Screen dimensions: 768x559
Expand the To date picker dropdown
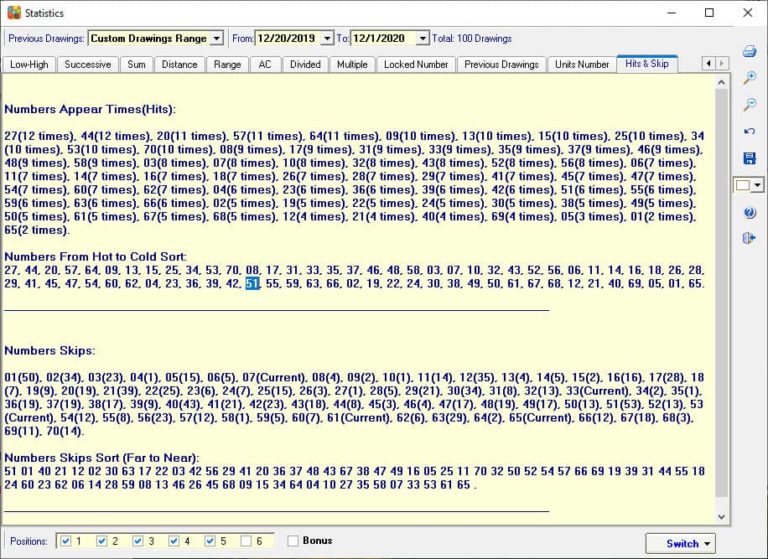point(422,39)
